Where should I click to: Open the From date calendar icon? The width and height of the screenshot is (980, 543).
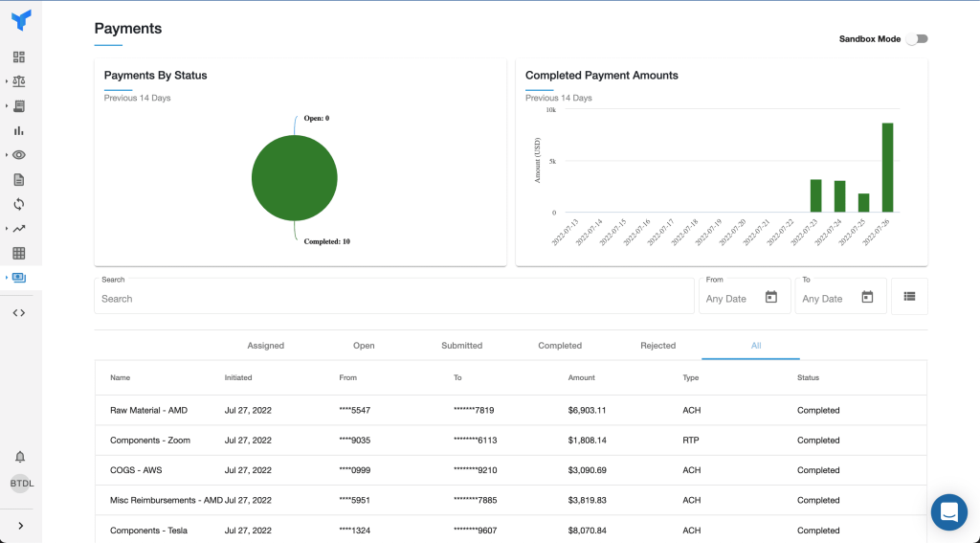pos(771,297)
